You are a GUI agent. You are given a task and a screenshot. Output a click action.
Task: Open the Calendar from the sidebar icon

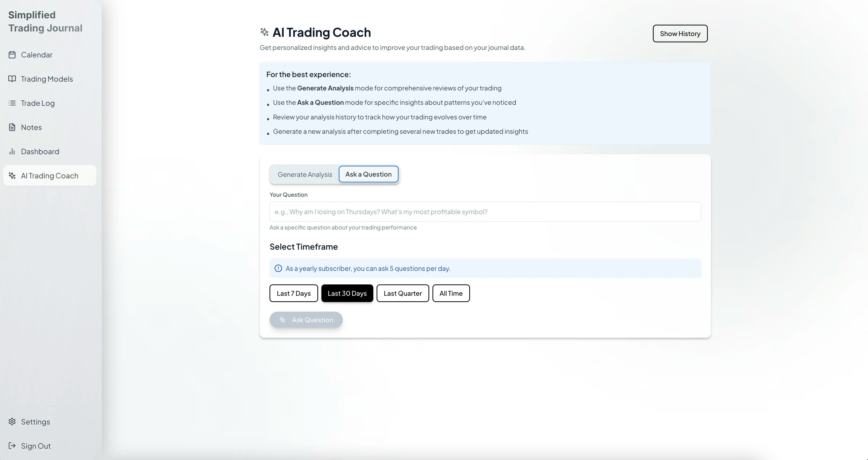[x=12, y=55]
